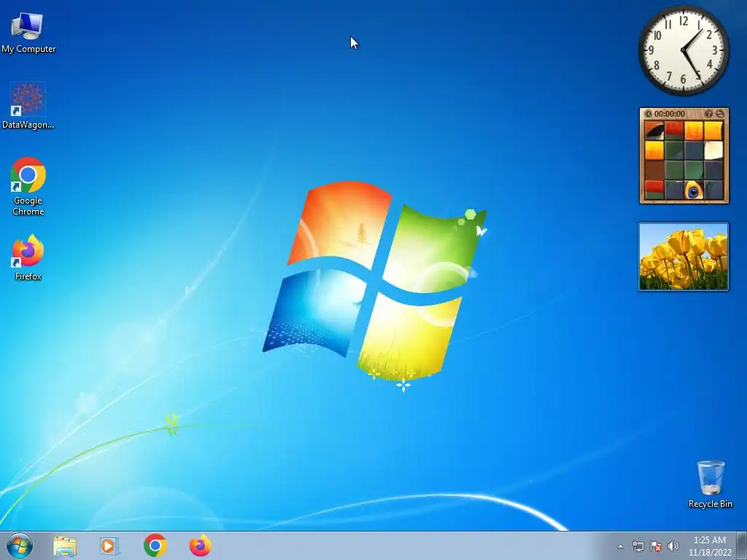This screenshot has height=560, width=747.
Task: Open the taskbar clock showing 1:25 AM
Action: (x=709, y=546)
